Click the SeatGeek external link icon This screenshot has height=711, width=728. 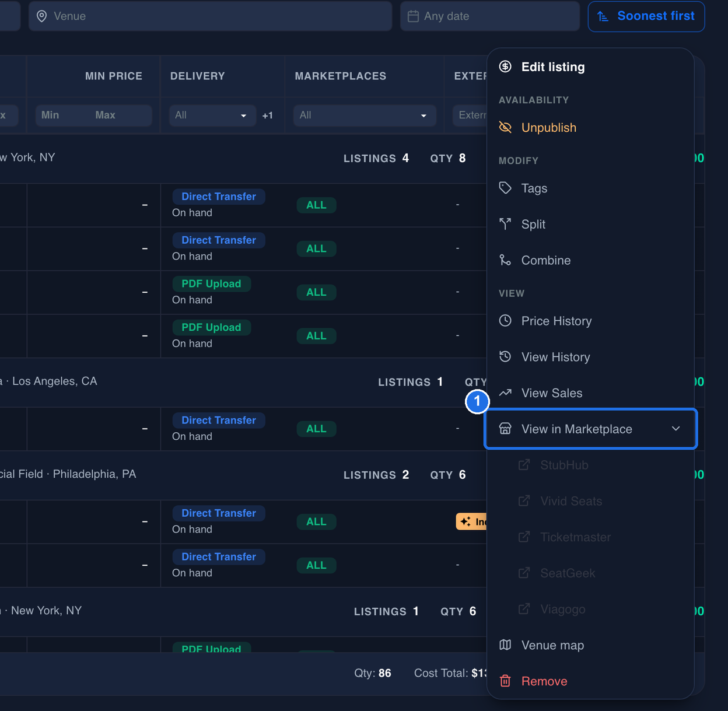[524, 573]
